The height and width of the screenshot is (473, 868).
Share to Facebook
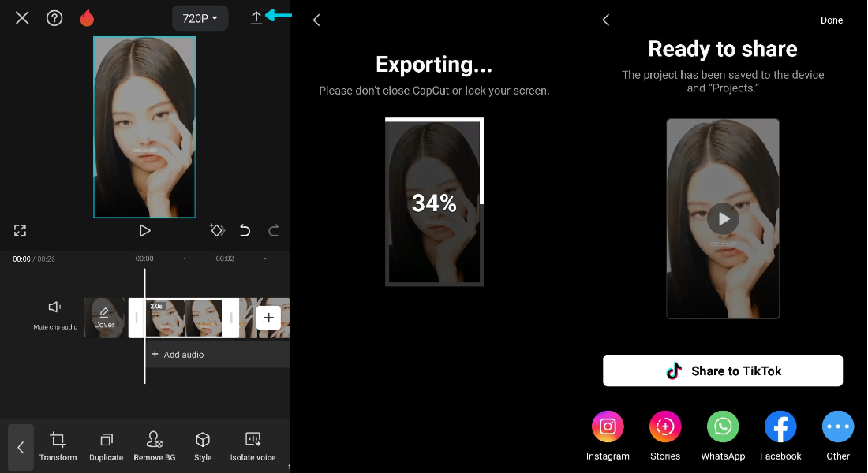780,436
